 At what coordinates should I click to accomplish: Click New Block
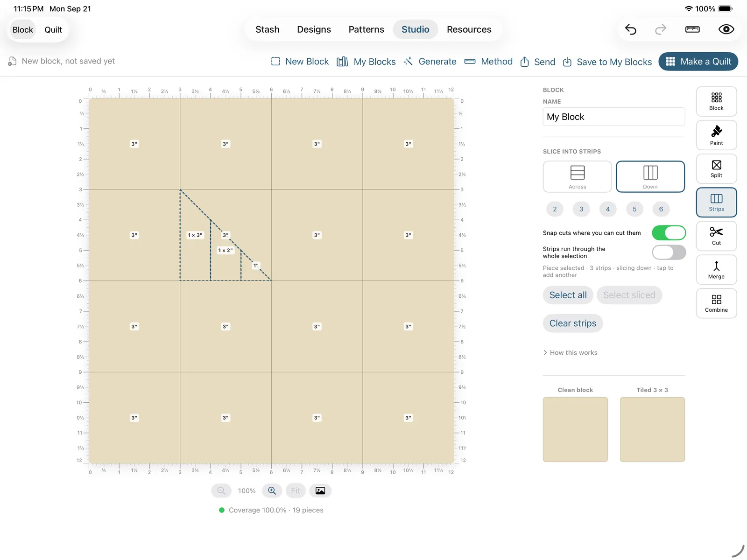(300, 62)
